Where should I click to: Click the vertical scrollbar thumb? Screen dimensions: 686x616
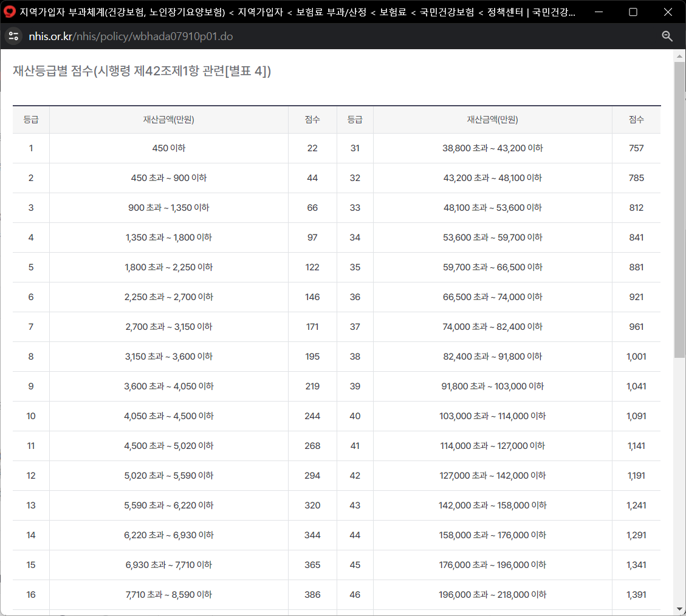[x=679, y=210]
